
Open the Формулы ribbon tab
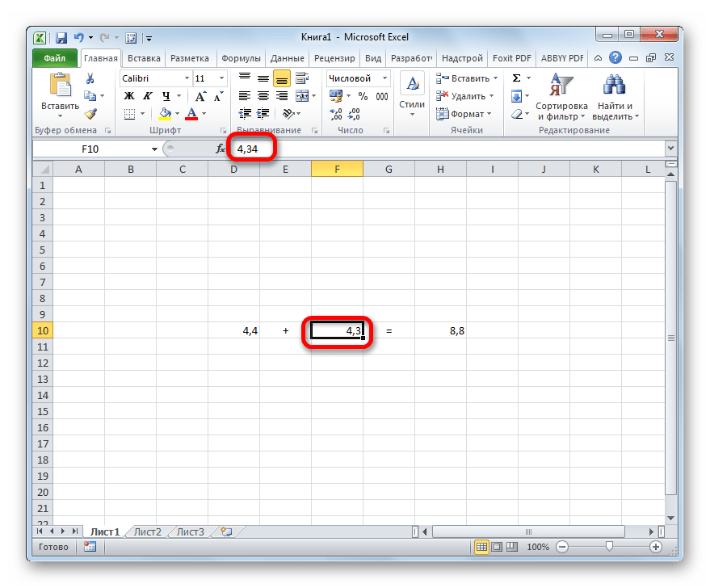point(241,58)
